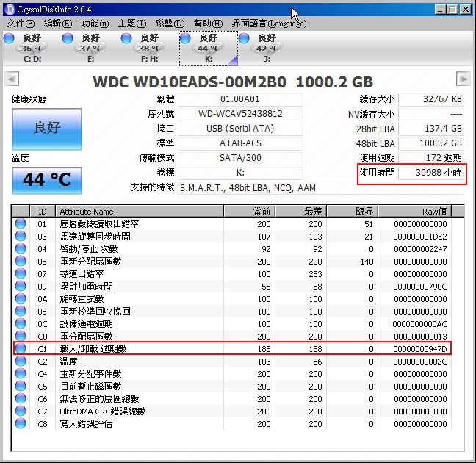Click status icon of row 05
The height and width of the screenshot is (463, 476).
click(x=21, y=261)
